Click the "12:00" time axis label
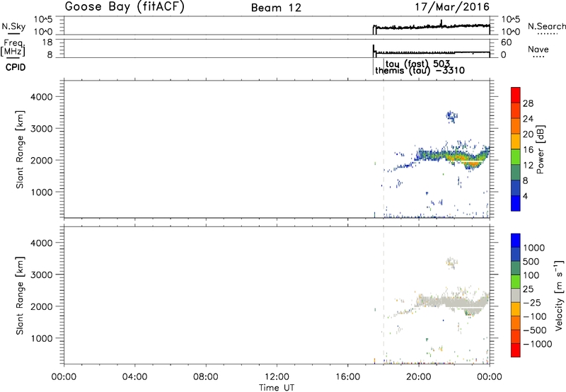The image size is (566, 392). pos(277,377)
